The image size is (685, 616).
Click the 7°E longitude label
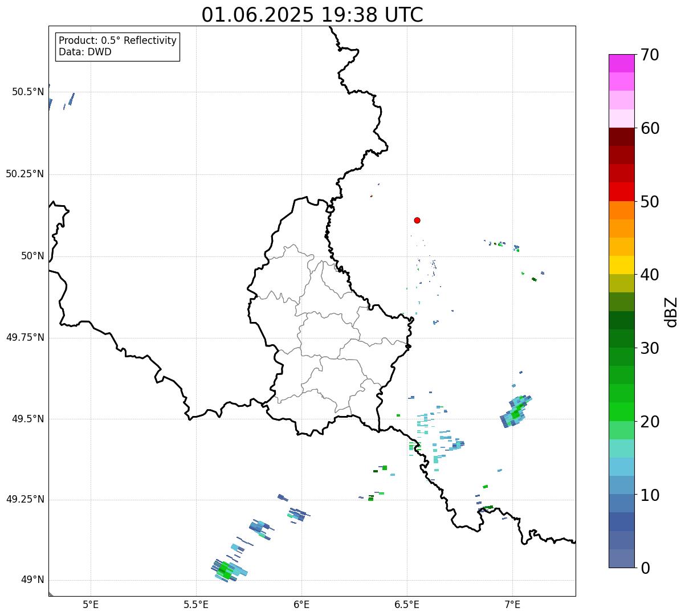point(512,605)
